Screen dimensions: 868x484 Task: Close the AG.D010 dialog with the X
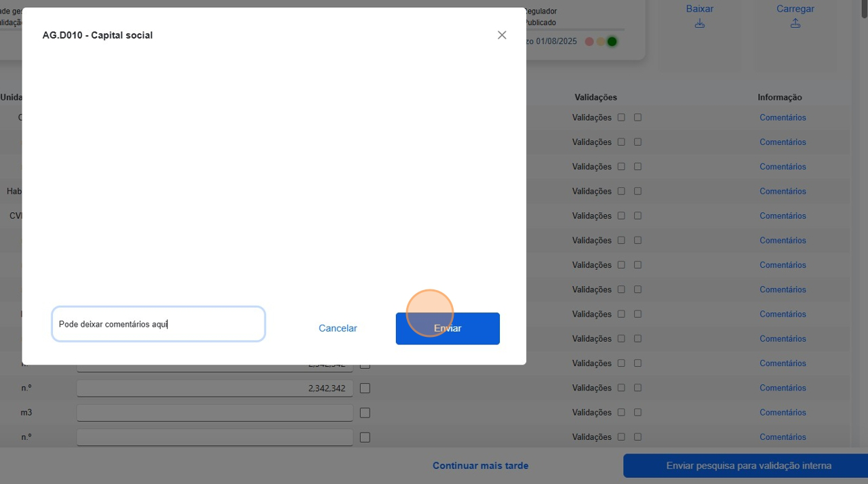[x=502, y=35]
